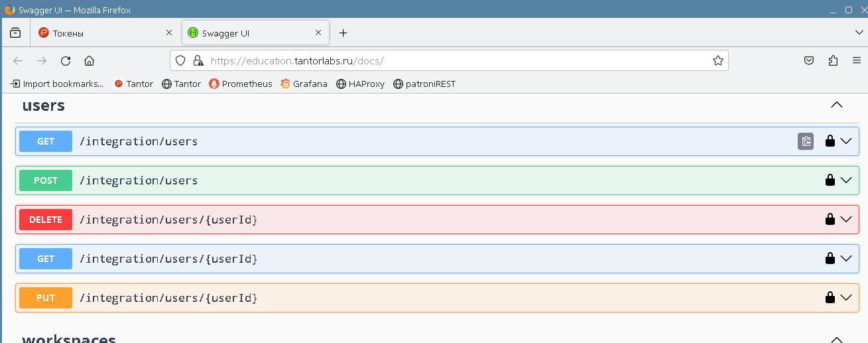Open the Firefox application menu

856,61
